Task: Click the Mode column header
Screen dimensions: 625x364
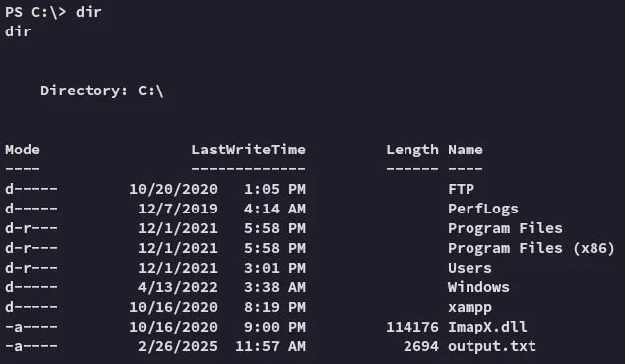Action: (23, 150)
